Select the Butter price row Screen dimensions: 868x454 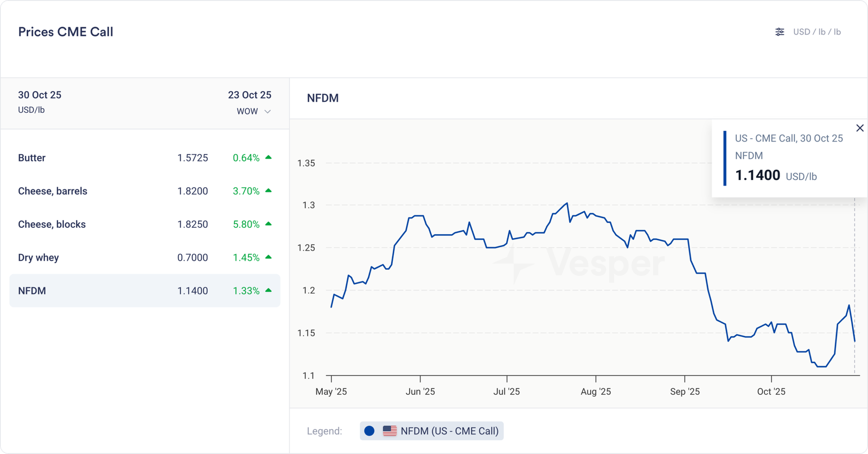click(x=144, y=158)
